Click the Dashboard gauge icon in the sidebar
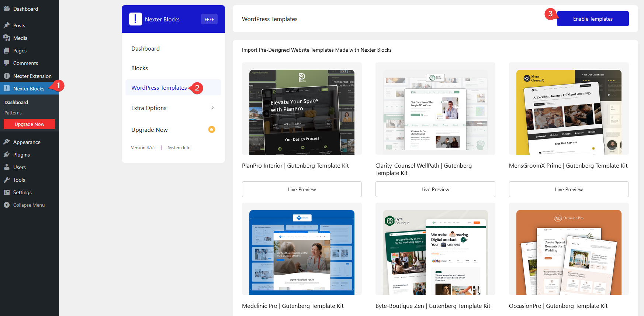Screen dimensions: 644x316 click(7, 8)
